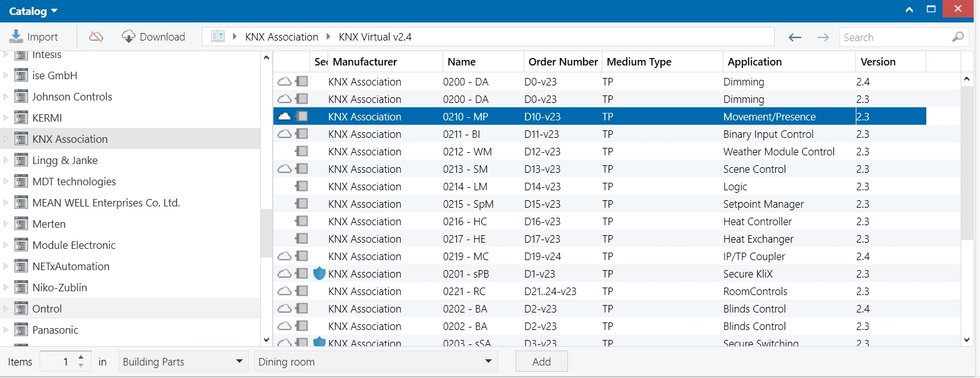The image size is (980, 378).
Task: Select MEAN WELL Enterprises Co. Ltd.
Action: point(106,203)
